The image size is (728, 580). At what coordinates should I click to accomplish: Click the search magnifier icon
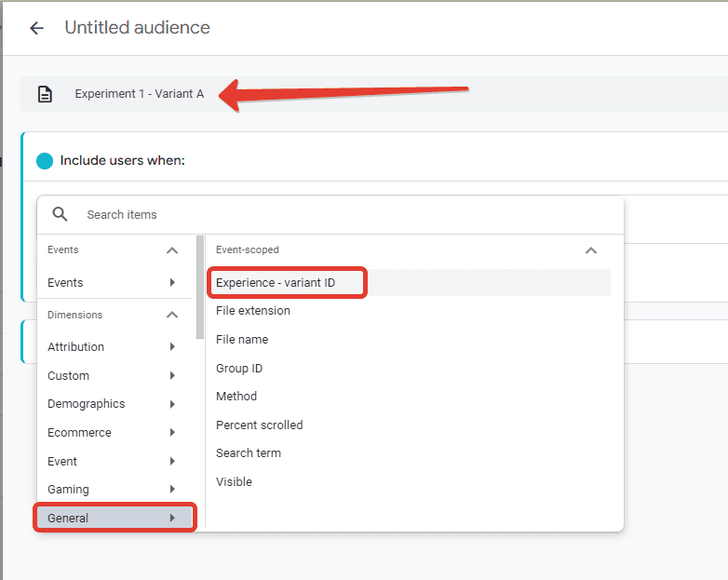pyautogui.click(x=60, y=214)
